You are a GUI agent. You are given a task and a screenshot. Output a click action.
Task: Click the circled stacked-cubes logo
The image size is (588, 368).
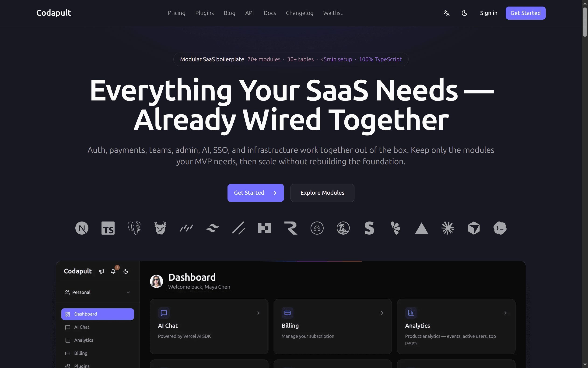point(317,228)
